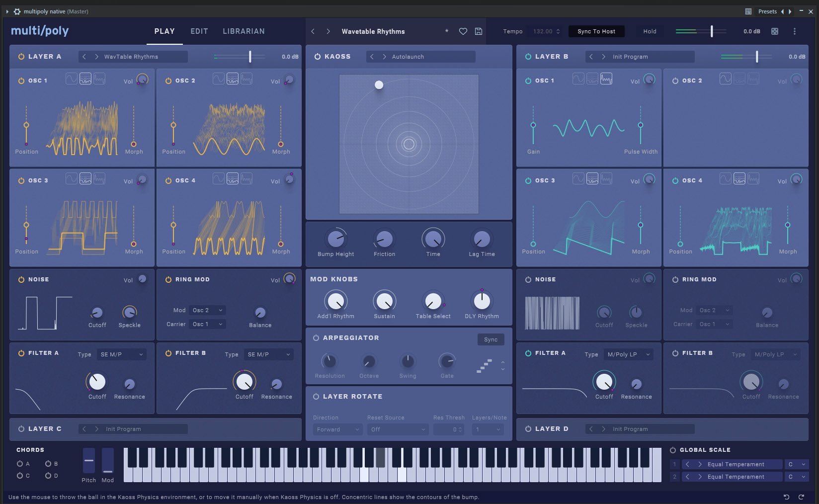Screen dimensions: 819x504
Task: Select the previous preset arrow beside Wavetable Rhythms
Action: click(313, 31)
